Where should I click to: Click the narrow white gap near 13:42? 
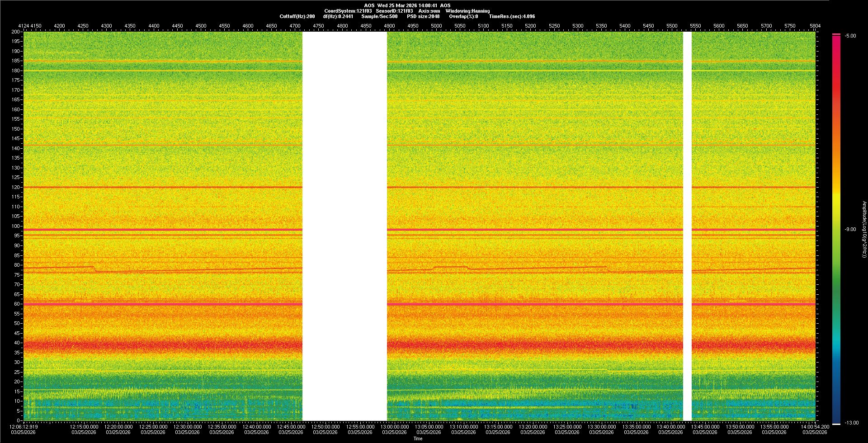[x=687, y=226]
